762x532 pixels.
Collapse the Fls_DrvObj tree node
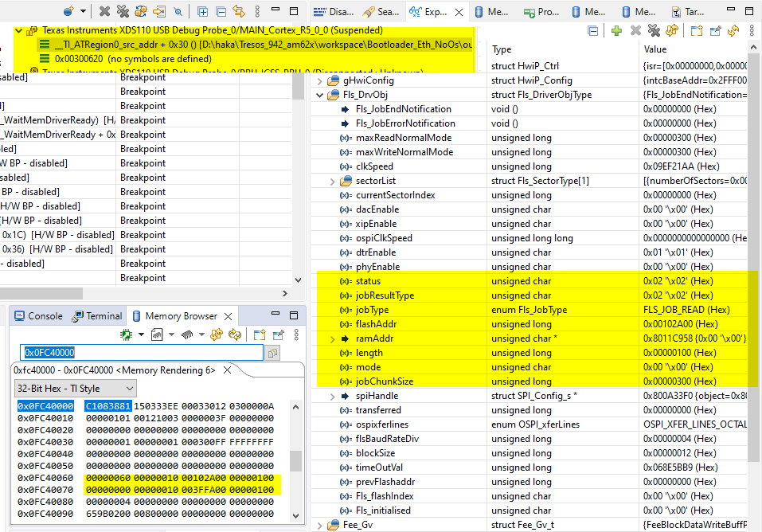click(320, 96)
